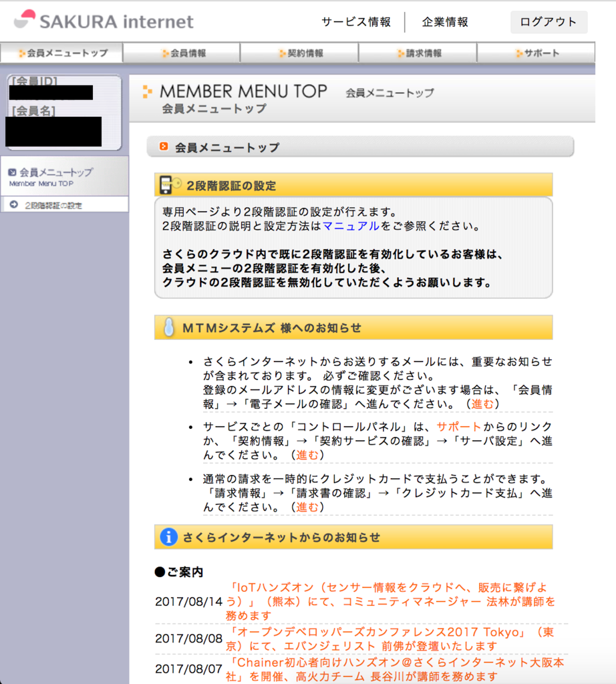Click 進む link for 電子メールの確認
616x684 pixels.
[x=482, y=404]
